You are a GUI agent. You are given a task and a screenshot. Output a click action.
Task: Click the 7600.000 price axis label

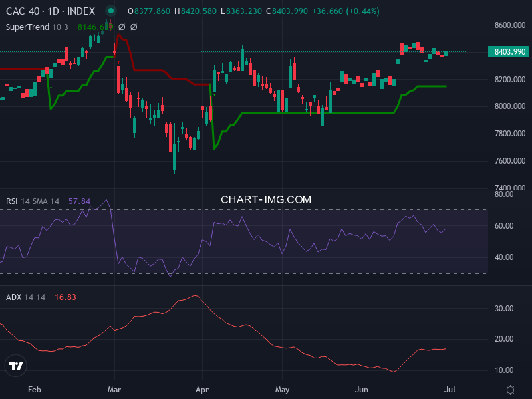tap(510, 160)
